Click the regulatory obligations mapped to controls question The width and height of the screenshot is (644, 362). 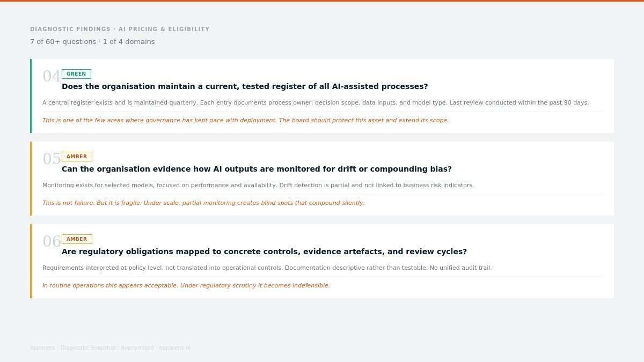[x=264, y=252]
